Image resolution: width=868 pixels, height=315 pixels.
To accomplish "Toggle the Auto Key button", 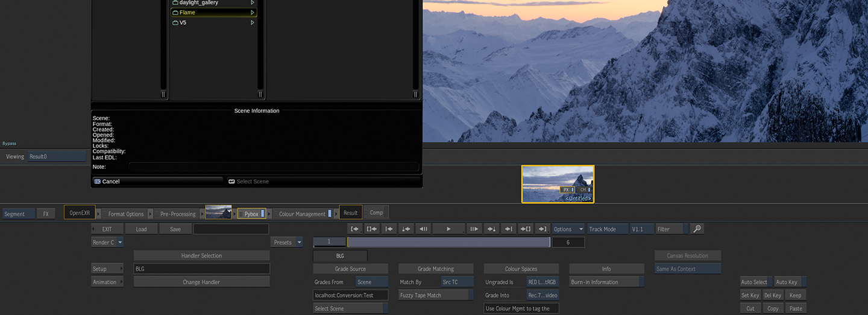I will pyautogui.click(x=790, y=282).
